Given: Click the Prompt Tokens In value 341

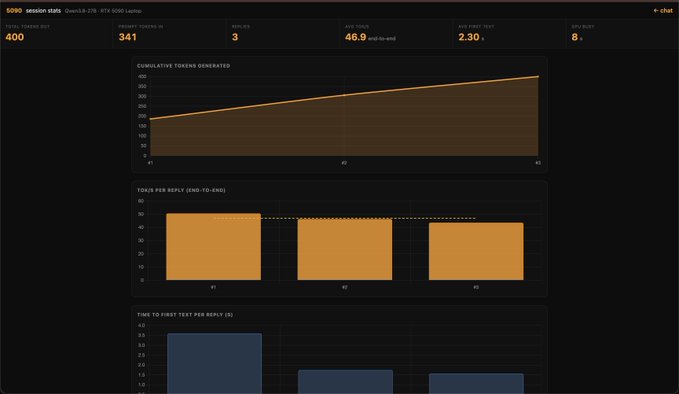Looking at the screenshot, I should [127, 37].
